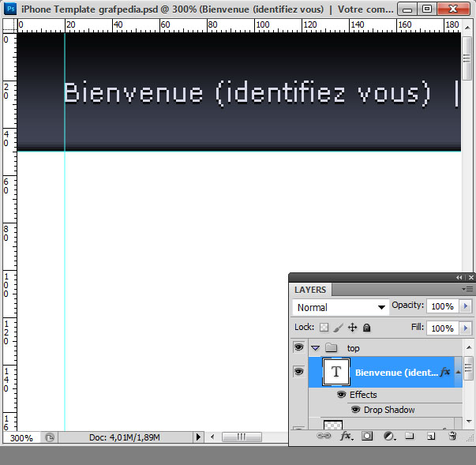Create new fill or adjustment layer
This screenshot has height=465, width=476.
click(389, 437)
